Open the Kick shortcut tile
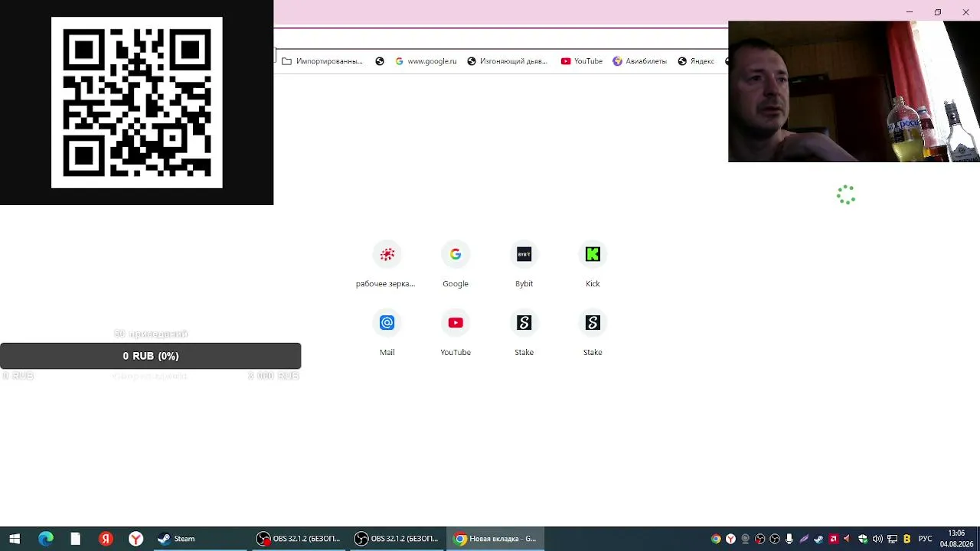The image size is (980, 551). coord(593,265)
